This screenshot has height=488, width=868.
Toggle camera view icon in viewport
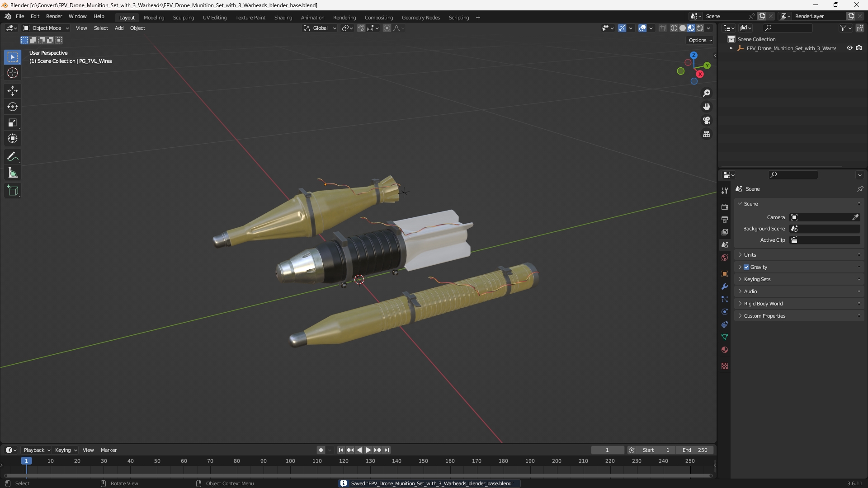point(707,120)
